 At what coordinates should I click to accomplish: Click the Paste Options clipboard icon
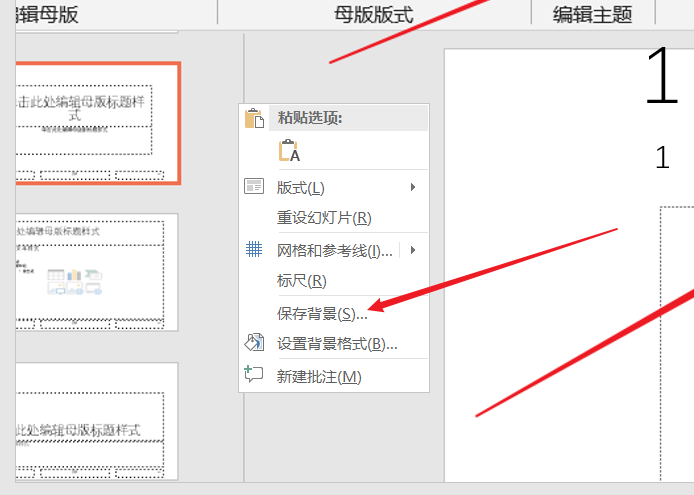point(254,118)
